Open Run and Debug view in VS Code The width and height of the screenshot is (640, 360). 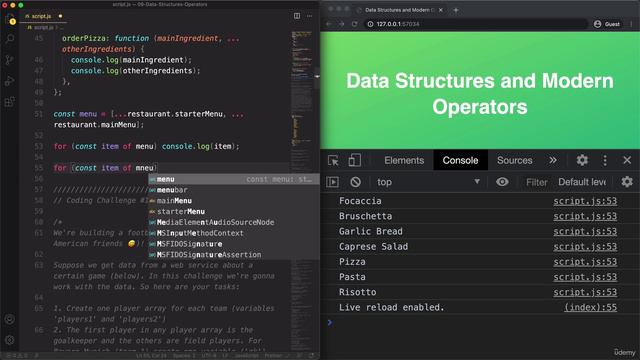(10, 81)
